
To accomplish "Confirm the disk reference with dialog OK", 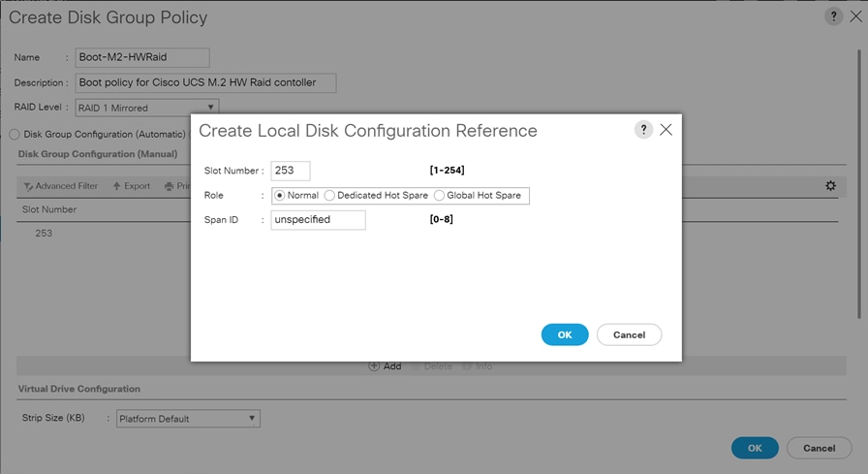I will tap(565, 334).
